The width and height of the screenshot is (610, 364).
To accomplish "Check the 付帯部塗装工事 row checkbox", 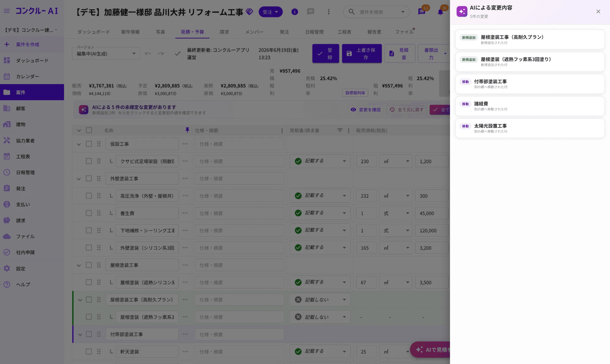I will pyautogui.click(x=89, y=334).
